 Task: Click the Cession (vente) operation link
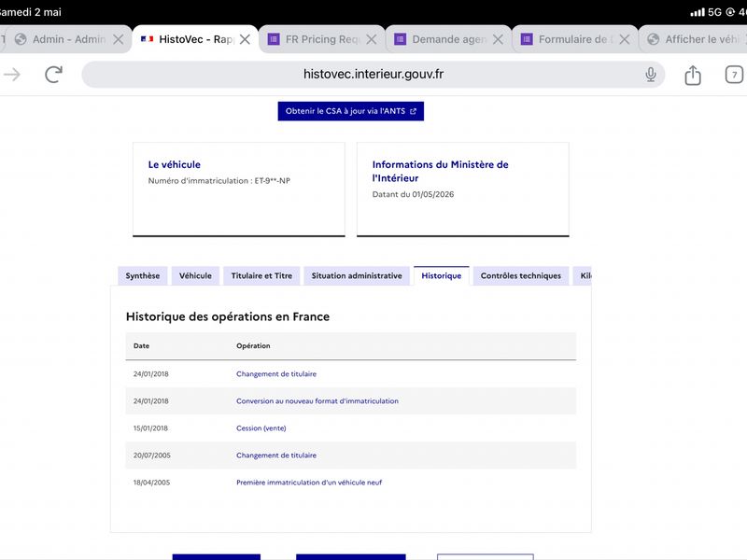(x=261, y=428)
